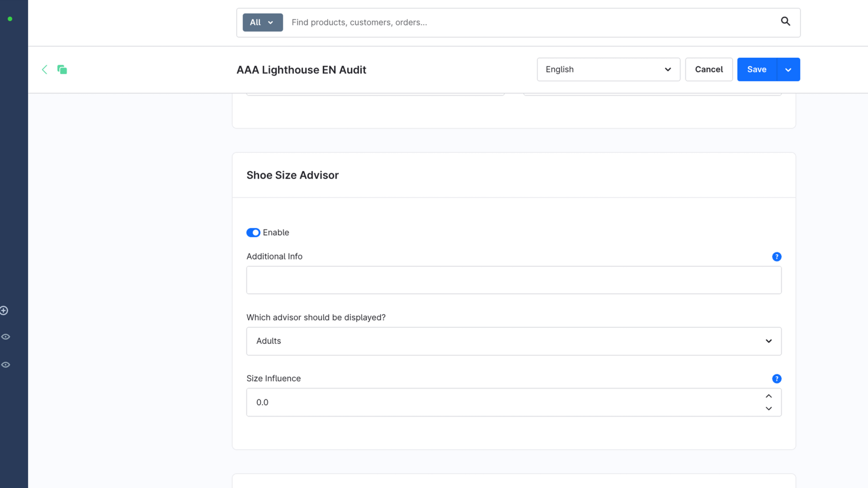Click the plus circle sidebar icon
Viewport: 868px width, 488px height.
click(4, 310)
